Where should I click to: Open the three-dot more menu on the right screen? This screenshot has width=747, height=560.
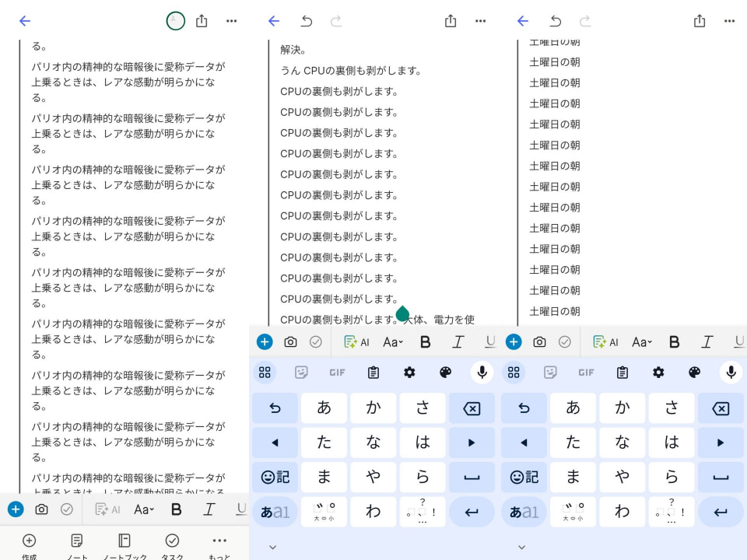click(x=729, y=21)
